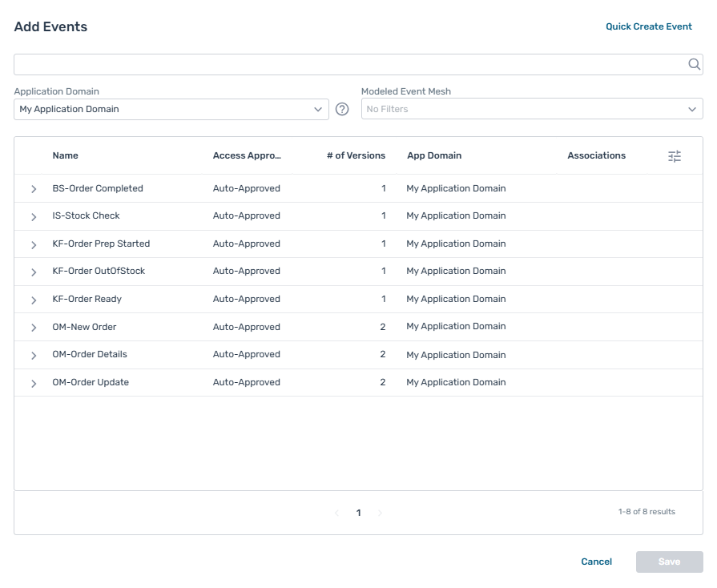Open the Modeled Event Mesh filter dropdown
This screenshot has width=717, height=588.
pos(531,109)
